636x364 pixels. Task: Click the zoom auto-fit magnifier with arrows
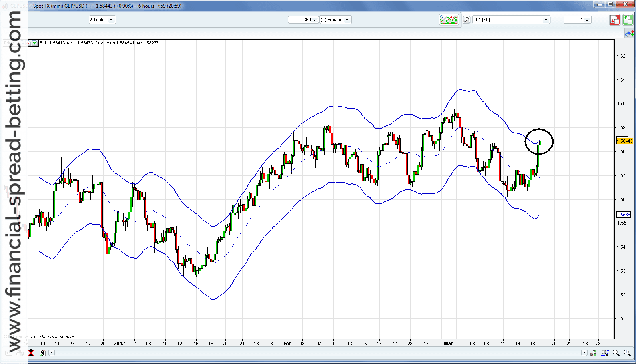(605, 353)
